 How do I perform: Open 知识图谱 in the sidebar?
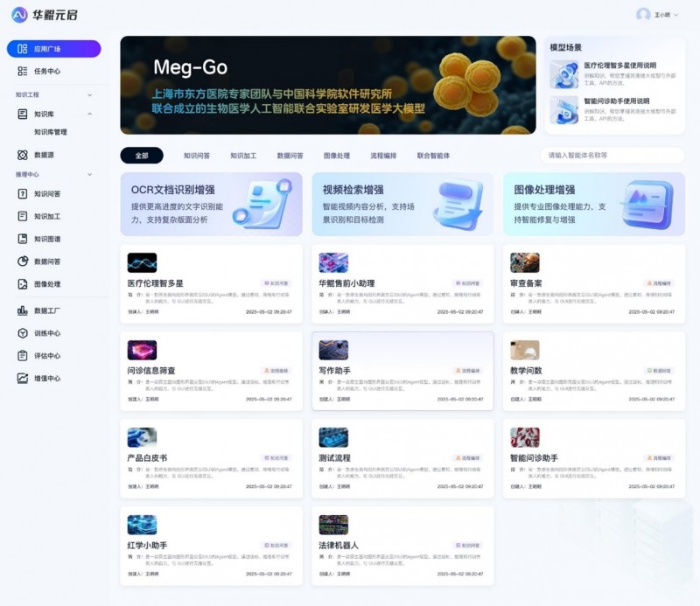click(46, 239)
